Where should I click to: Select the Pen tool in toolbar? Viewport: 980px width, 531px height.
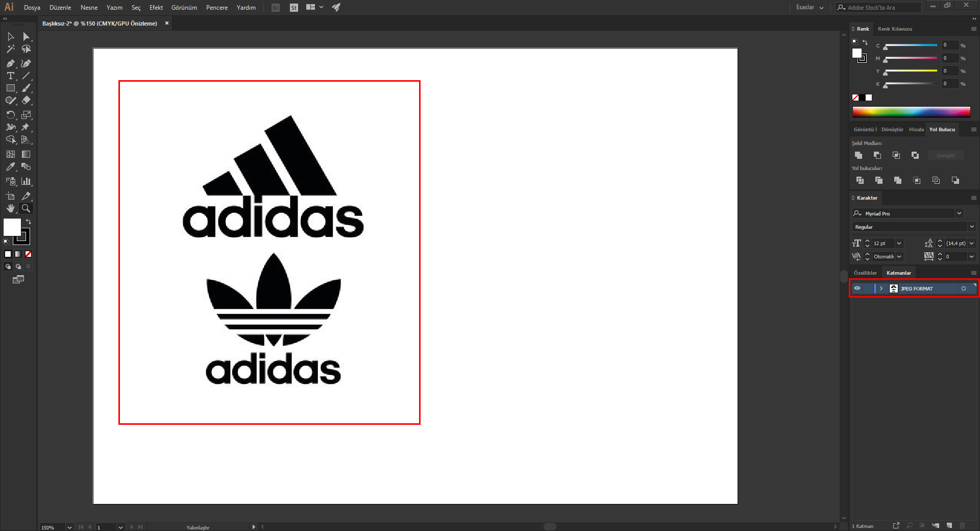pyautogui.click(x=10, y=63)
